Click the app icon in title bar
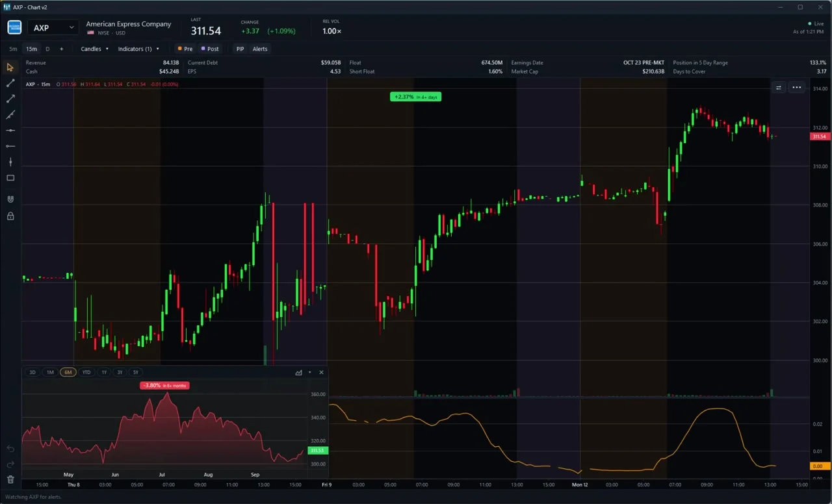The width and height of the screenshot is (832, 504). tap(6, 7)
